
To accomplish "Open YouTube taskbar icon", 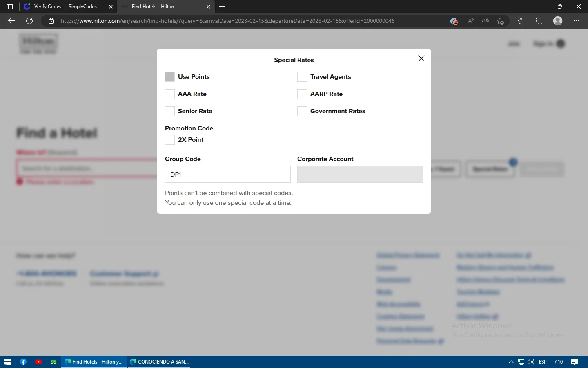I will pos(38,362).
